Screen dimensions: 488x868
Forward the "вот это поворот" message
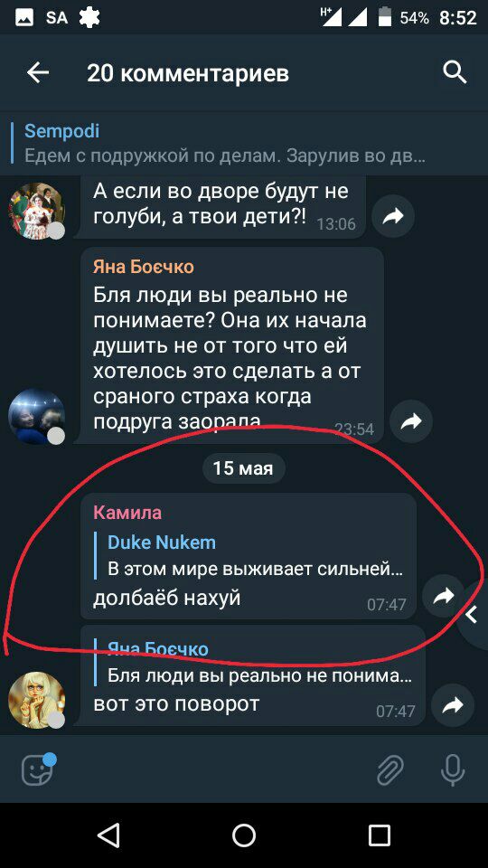[453, 704]
